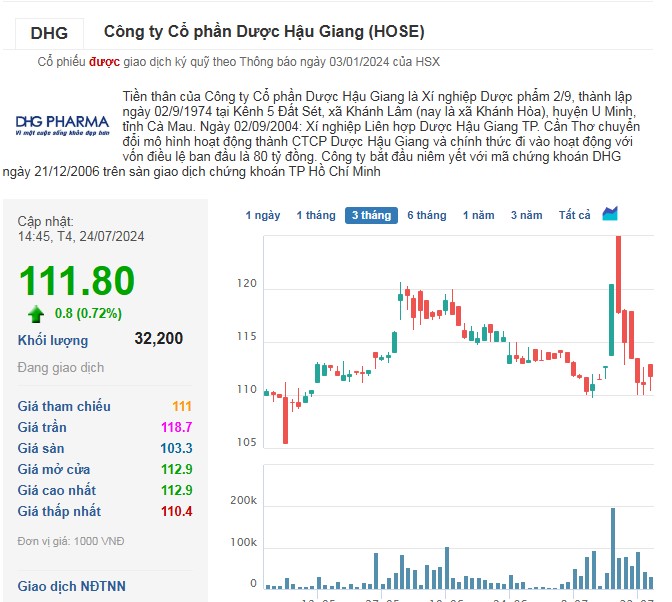672x602 pixels.
Task: Click the Giá trần value 118.7
Action: 176,427
